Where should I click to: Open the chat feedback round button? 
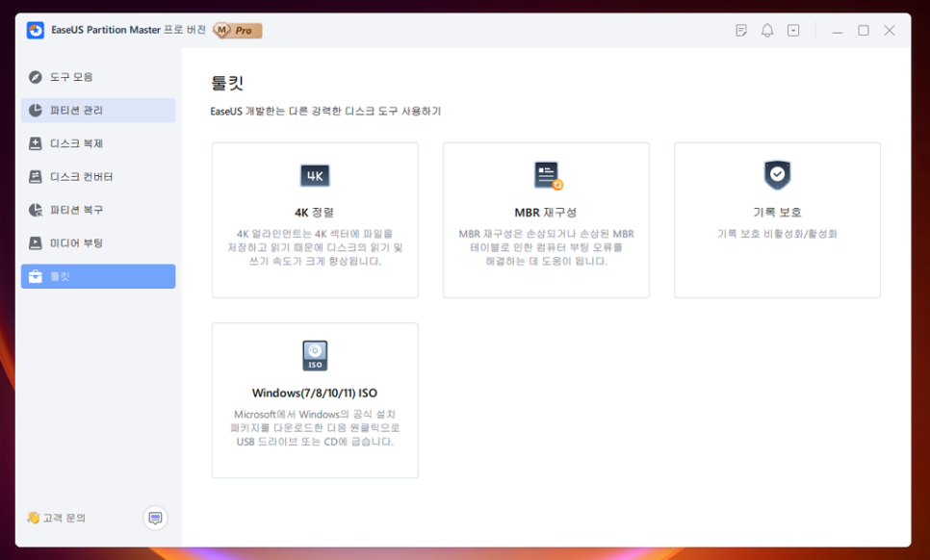pyautogui.click(x=155, y=518)
